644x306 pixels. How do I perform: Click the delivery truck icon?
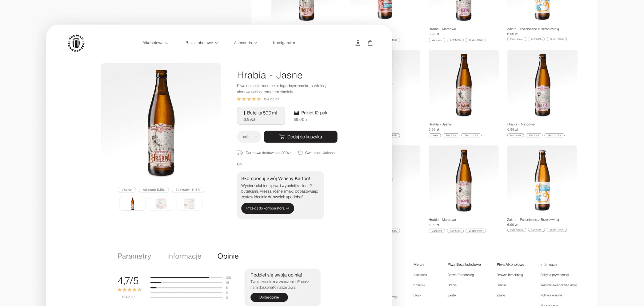pos(240,153)
